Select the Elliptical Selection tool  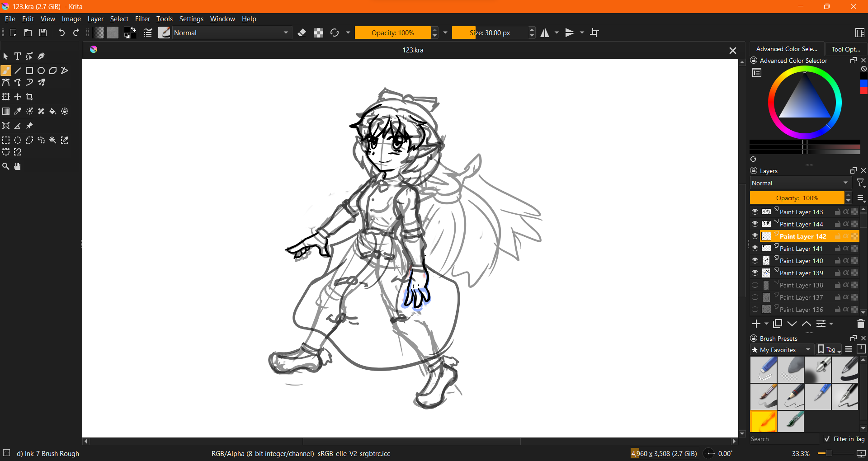click(x=18, y=140)
